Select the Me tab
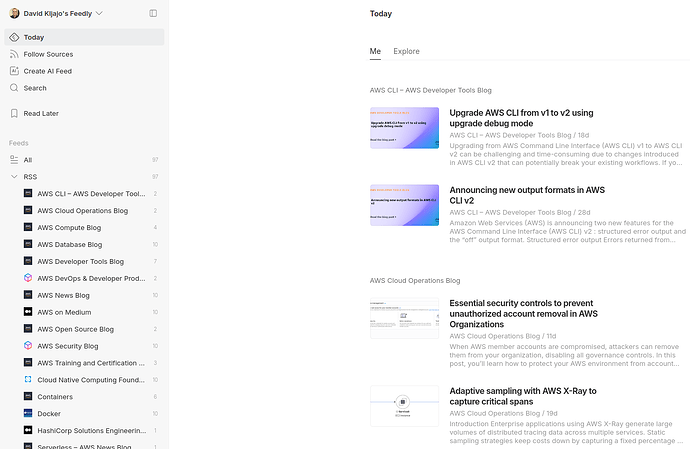The height and width of the screenshot is (449, 690). tap(375, 51)
